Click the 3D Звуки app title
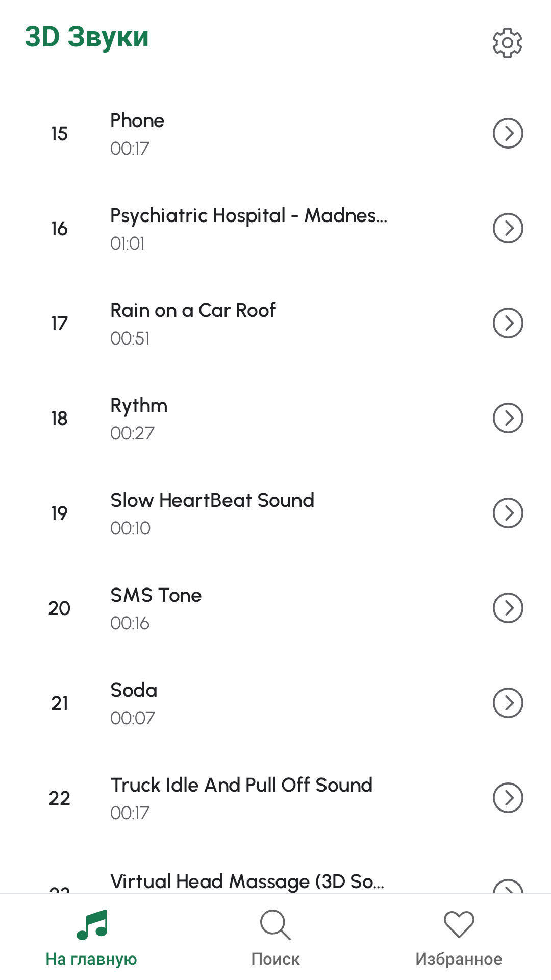Screen dimensions: 551x980 click(87, 37)
